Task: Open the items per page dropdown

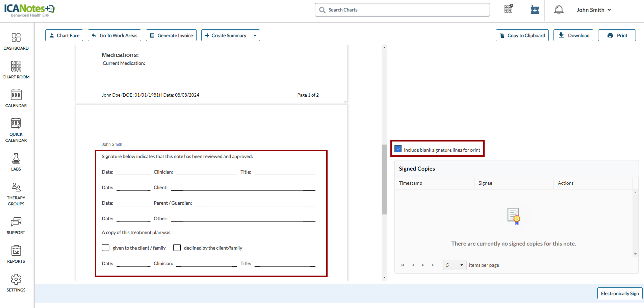Action: tap(454, 265)
